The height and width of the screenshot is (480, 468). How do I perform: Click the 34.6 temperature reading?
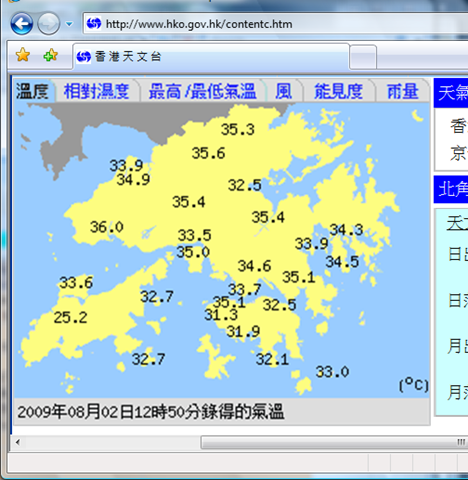(254, 266)
